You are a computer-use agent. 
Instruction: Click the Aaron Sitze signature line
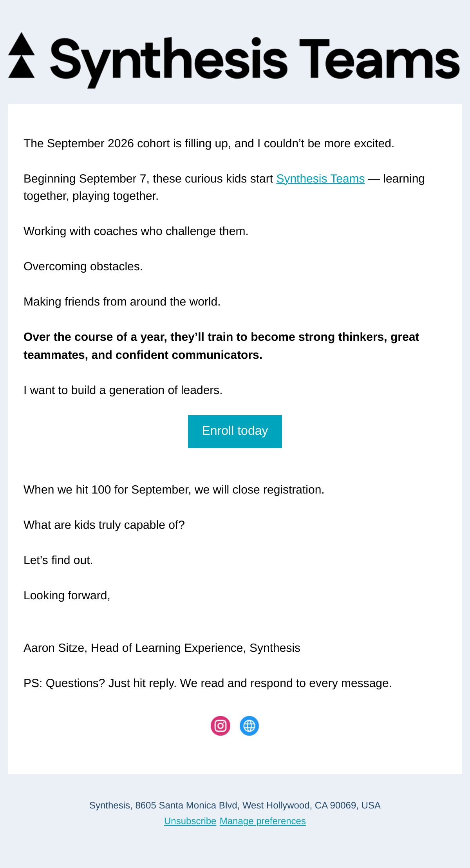(162, 648)
